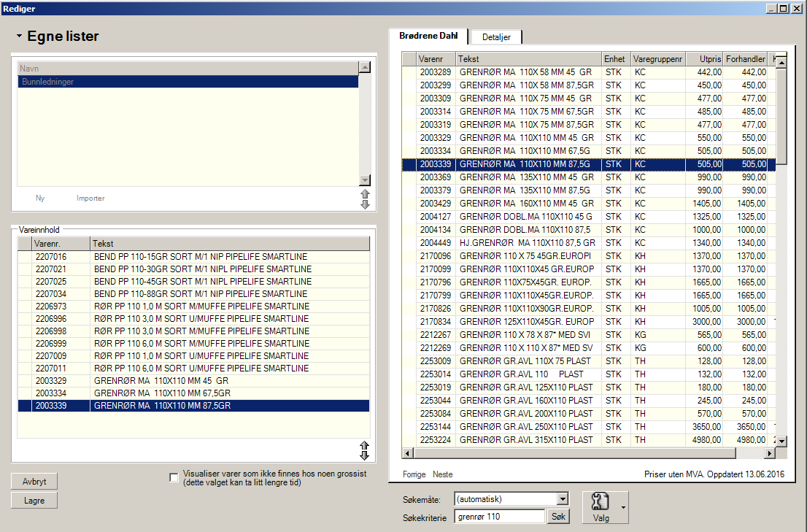Sort by Tekst column in product table
Screen dimensions: 807x532
[x=529, y=59]
